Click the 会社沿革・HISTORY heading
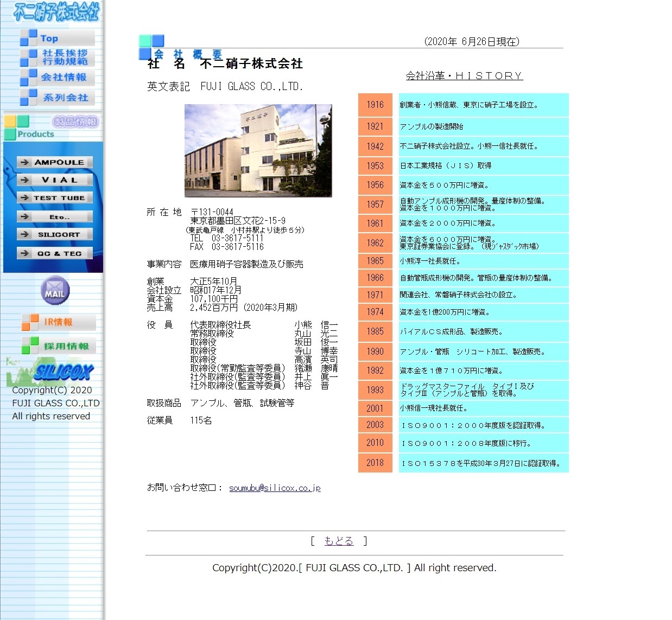 [464, 76]
